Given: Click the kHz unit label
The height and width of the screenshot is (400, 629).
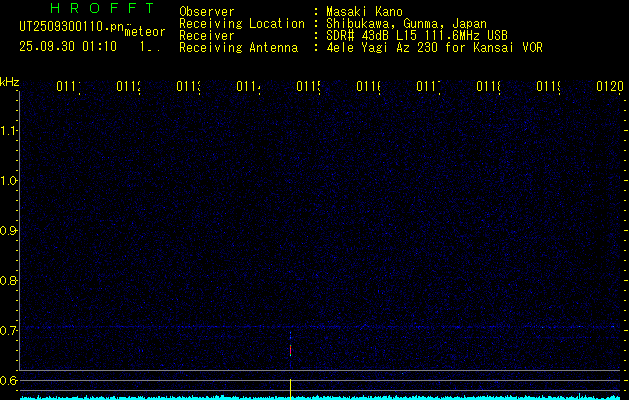Looking at the screenshot, I should click(9, 81).
